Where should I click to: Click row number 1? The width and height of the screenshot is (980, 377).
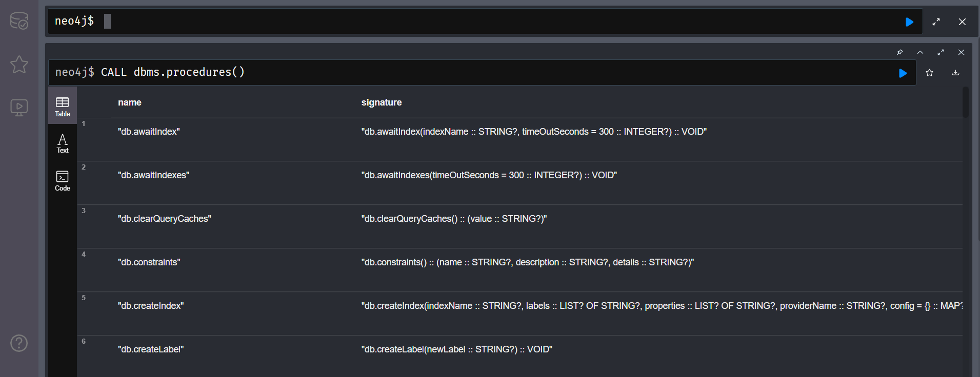tap(84, 123)
